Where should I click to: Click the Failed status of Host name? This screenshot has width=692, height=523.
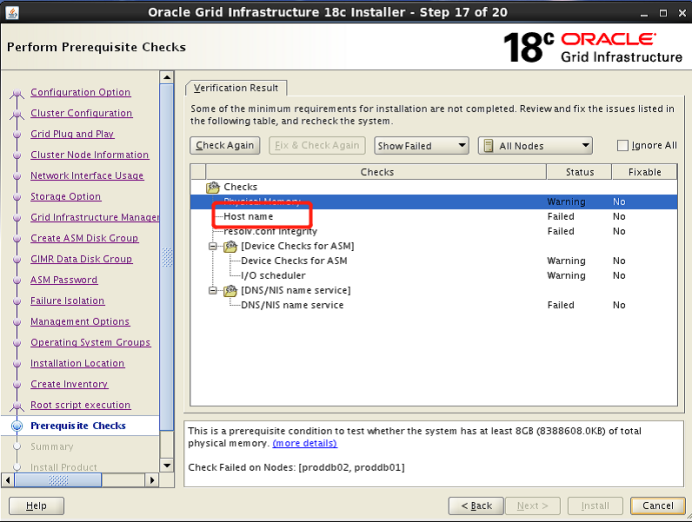pos(560,217)
